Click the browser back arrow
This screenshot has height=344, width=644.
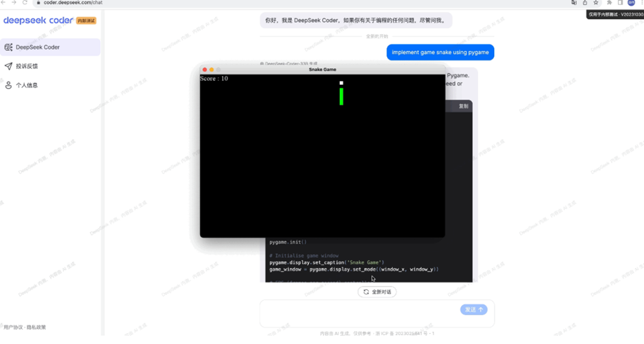tap(3, 3)
